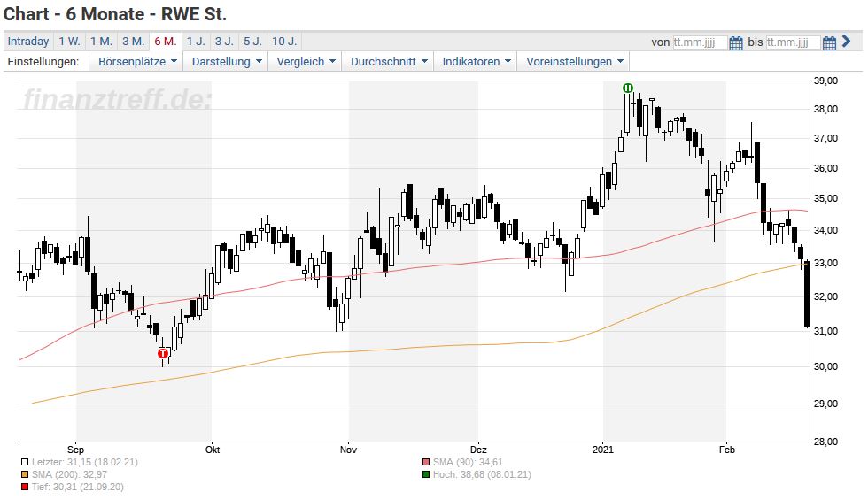Select the 3 J. time range tab
868x500 pixels.
(224, 42)
